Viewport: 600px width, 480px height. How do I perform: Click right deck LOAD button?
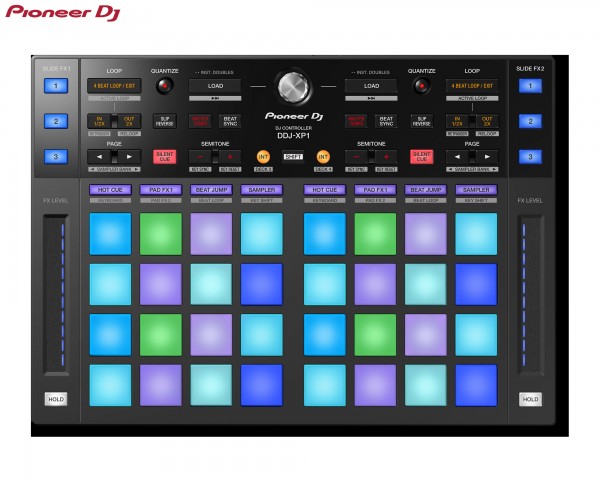tap(371, 86)
